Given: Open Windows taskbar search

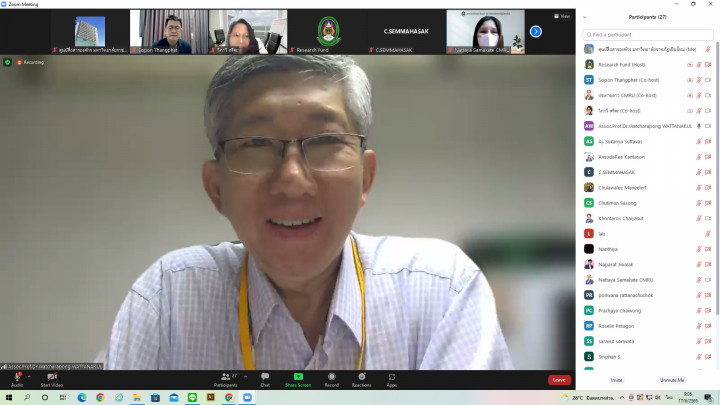Looking at the screenshot, I should coord(27,398).
